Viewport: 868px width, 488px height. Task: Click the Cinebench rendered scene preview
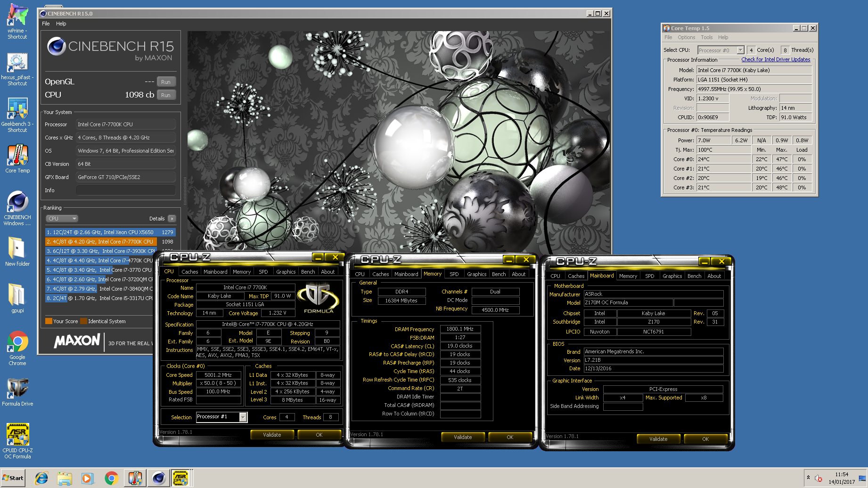click(x=399, y=143)
